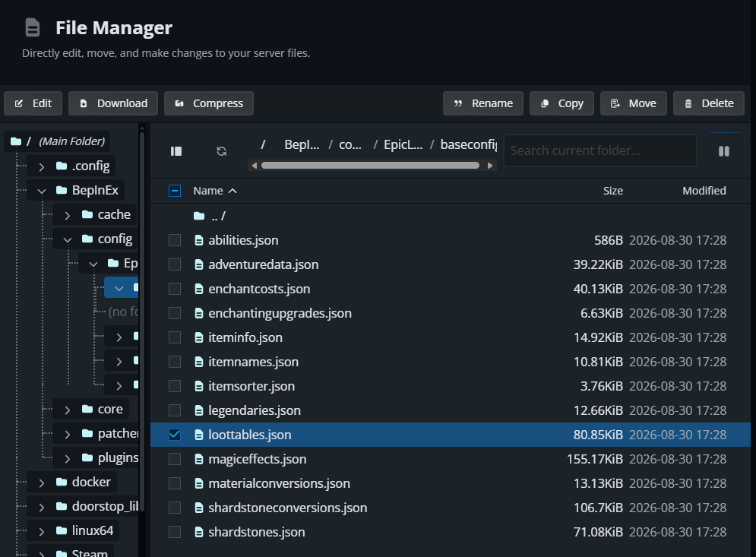Image resolution: width=756 pixels, height=557 pixels.
Task: Refresh the current folder listing
Action: [221, 151]
